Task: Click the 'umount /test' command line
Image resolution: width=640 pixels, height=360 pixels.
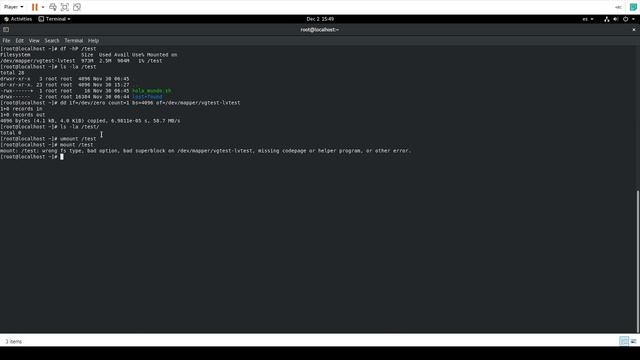Action: [x=48, y=139]
